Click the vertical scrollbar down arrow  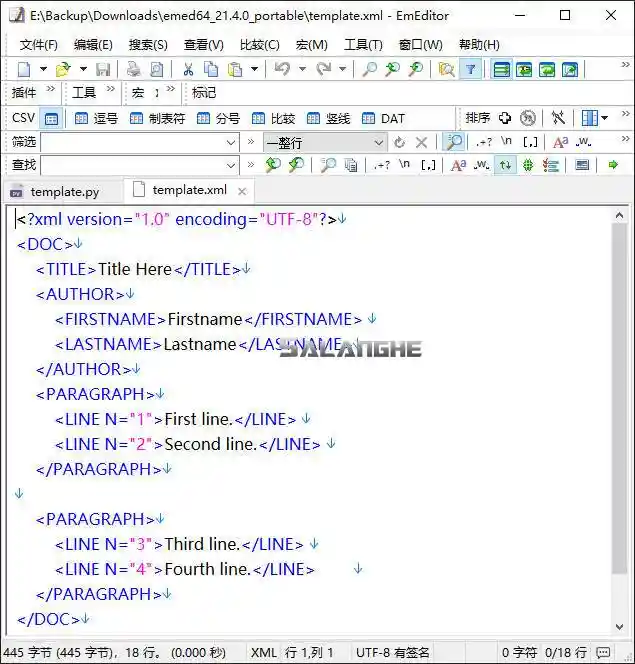(619, 627)
